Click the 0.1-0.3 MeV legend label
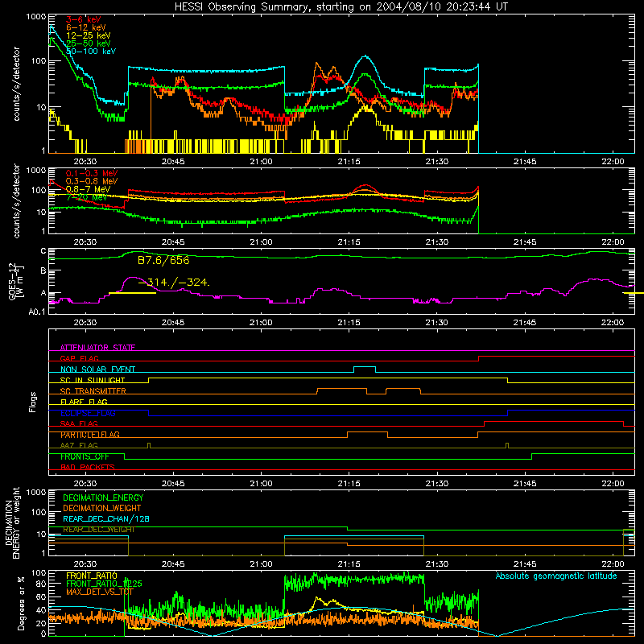 [91, 174]
